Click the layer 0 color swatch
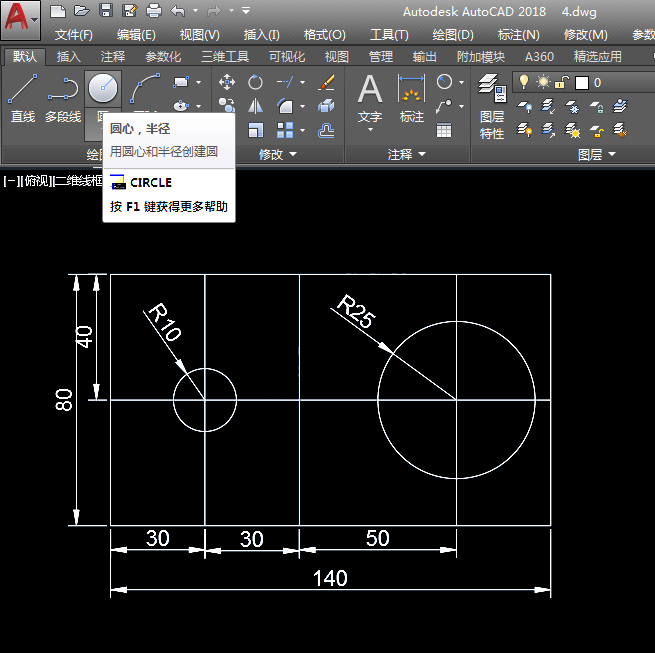 (581, 82)
